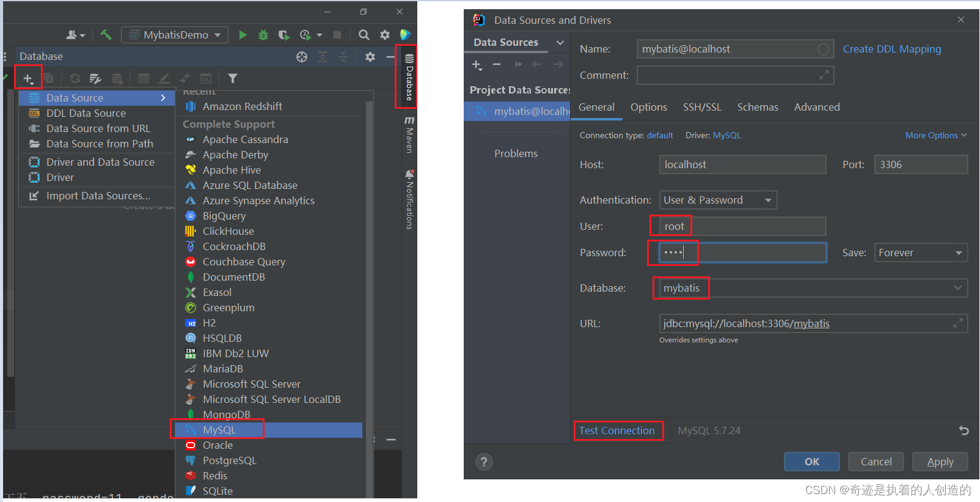Switch to the Advanced tab
Screen dimensions: 980x502
817,107
